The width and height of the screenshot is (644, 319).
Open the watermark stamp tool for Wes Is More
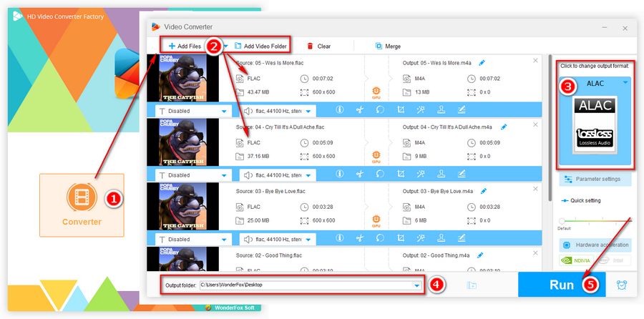[x=441, y=109]
